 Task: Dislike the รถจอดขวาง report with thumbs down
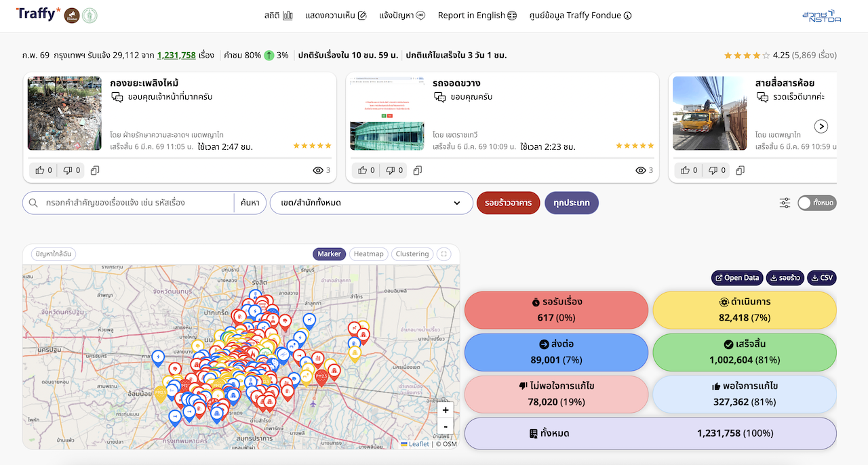coord(395,170)
